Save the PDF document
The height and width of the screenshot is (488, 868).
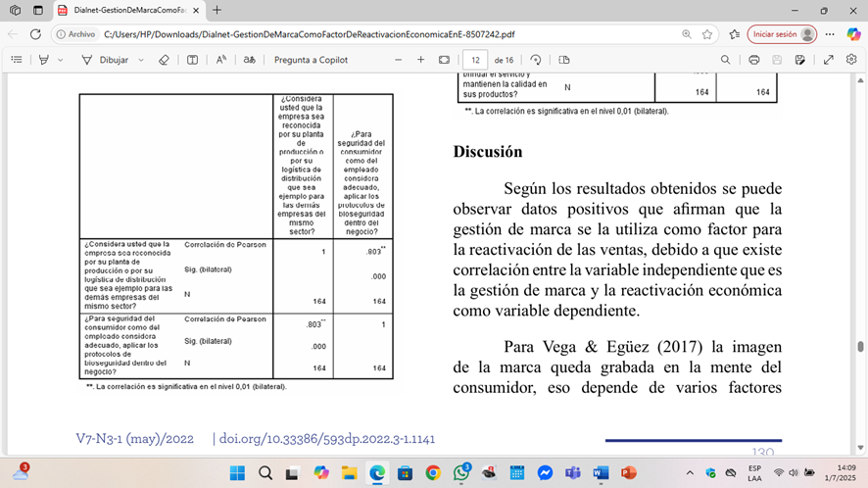777,60
